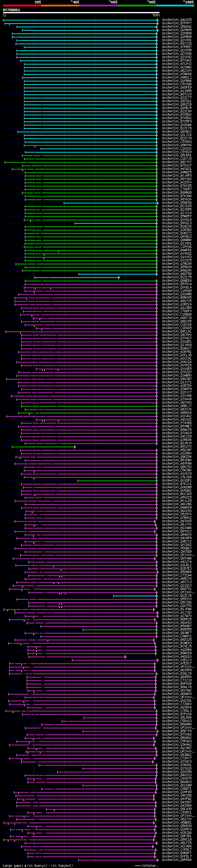The image size is (197, 868).
Task: Select the UniRef100_B5E7T8 label
Action: click(177, 731)
